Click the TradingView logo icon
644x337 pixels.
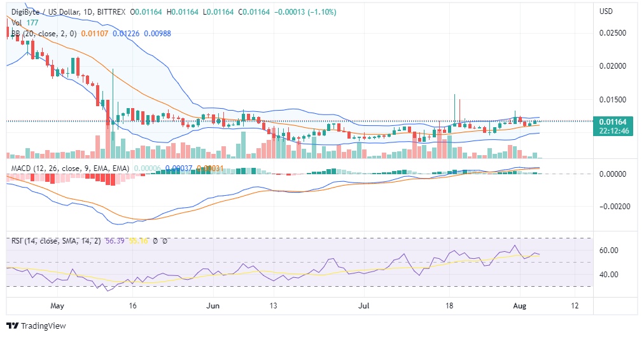tap(13, 326)
